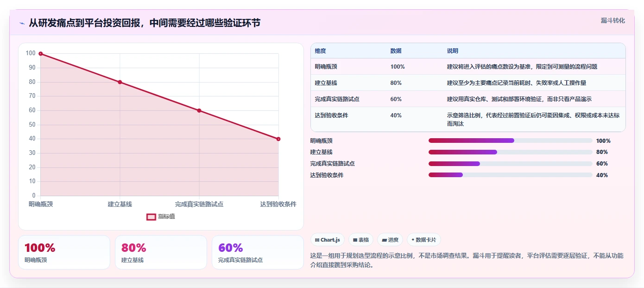Click the page title 从研发痛点到平台投资回报

[x=145, y=23]
